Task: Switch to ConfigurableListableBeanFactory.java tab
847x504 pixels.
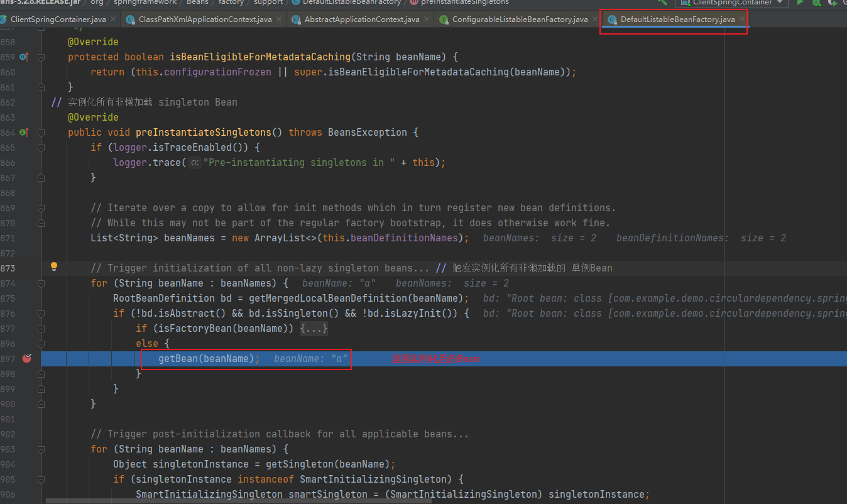Action: pos(520,19)
